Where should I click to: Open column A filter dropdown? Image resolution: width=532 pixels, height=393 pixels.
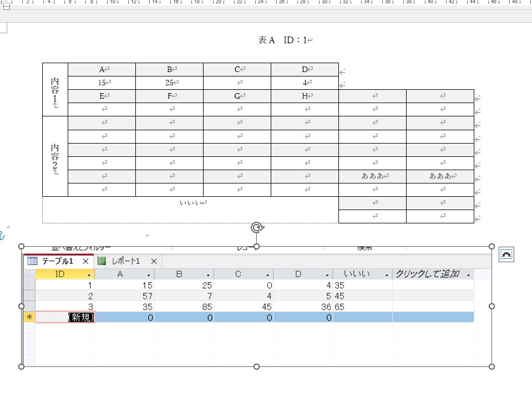coord(148,274)
